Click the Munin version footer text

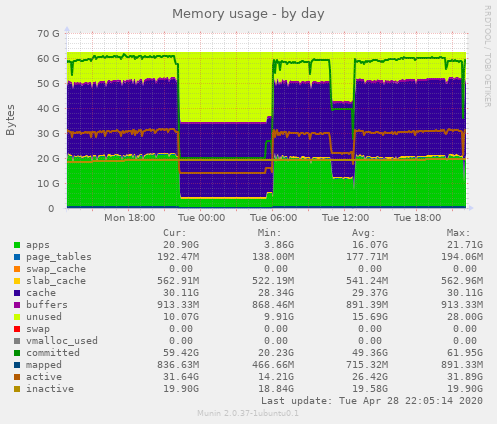248,413
